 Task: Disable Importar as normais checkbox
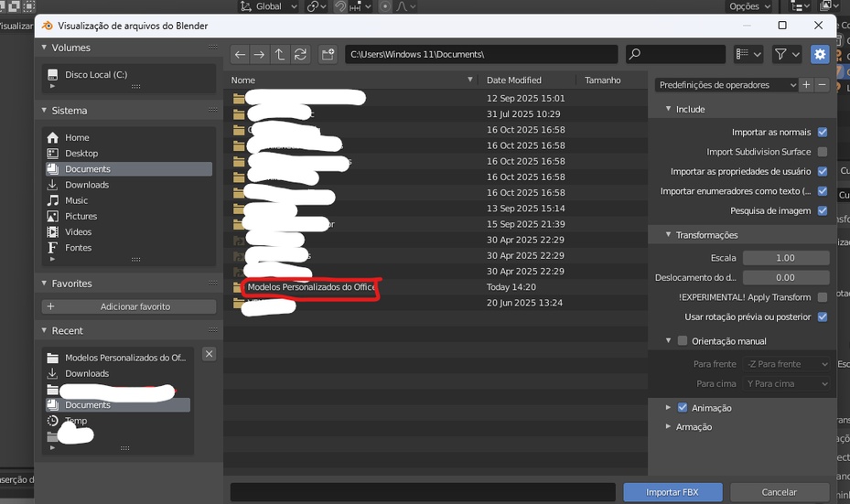click(822, 133)
